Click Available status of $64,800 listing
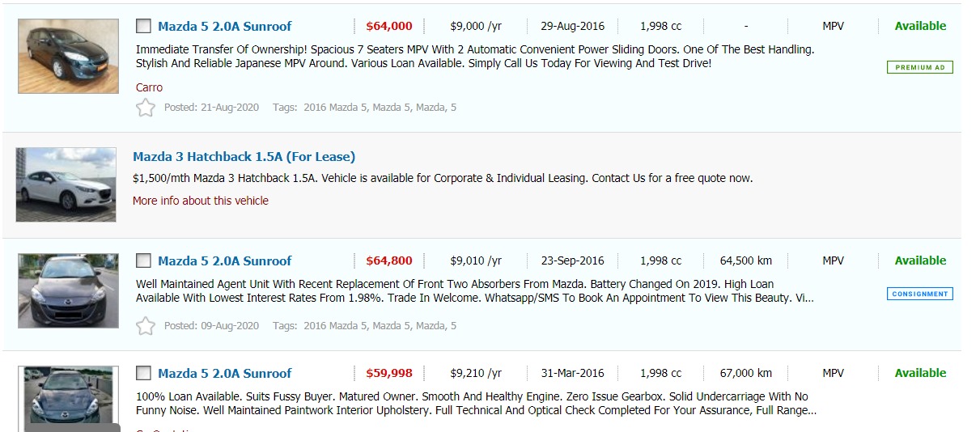Screen dimensions: 980x432 920,260
